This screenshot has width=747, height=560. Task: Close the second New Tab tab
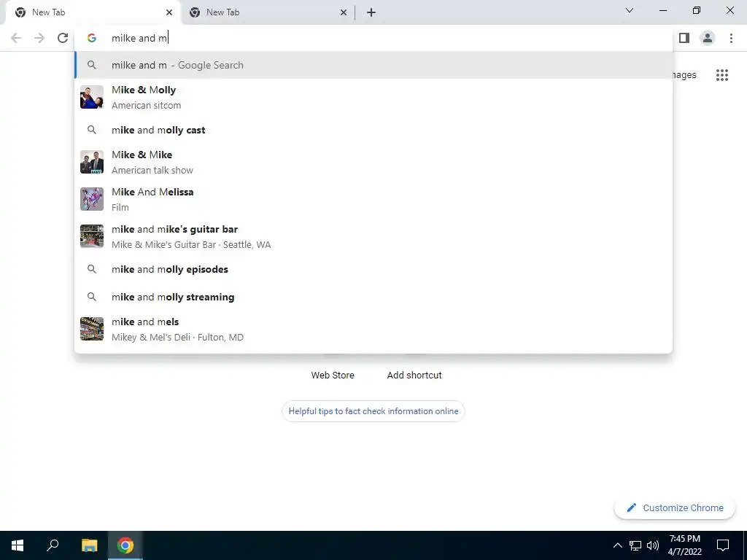pos(344,12)
